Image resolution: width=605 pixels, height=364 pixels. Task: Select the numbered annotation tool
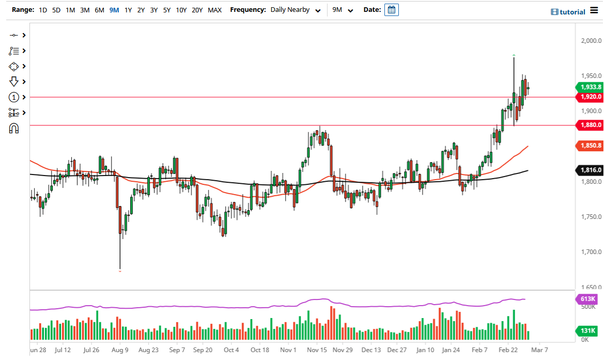click(x=14, y=97)
